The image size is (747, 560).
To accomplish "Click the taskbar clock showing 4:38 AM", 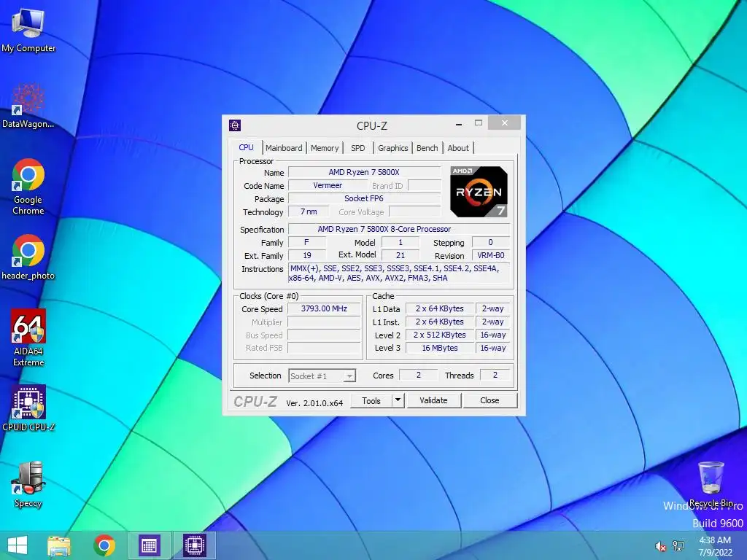I will (x=715, y=546).
